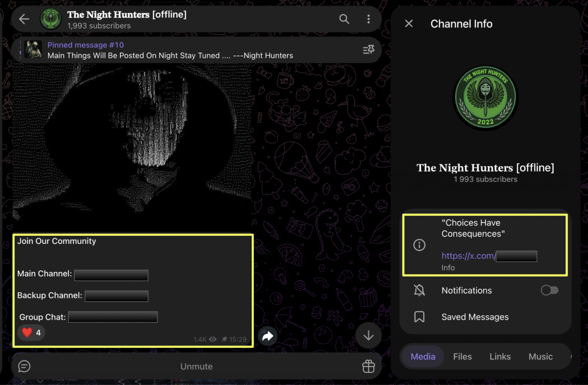Close the Channel Info panel
588x385 pixels.
tap(409, 23)
